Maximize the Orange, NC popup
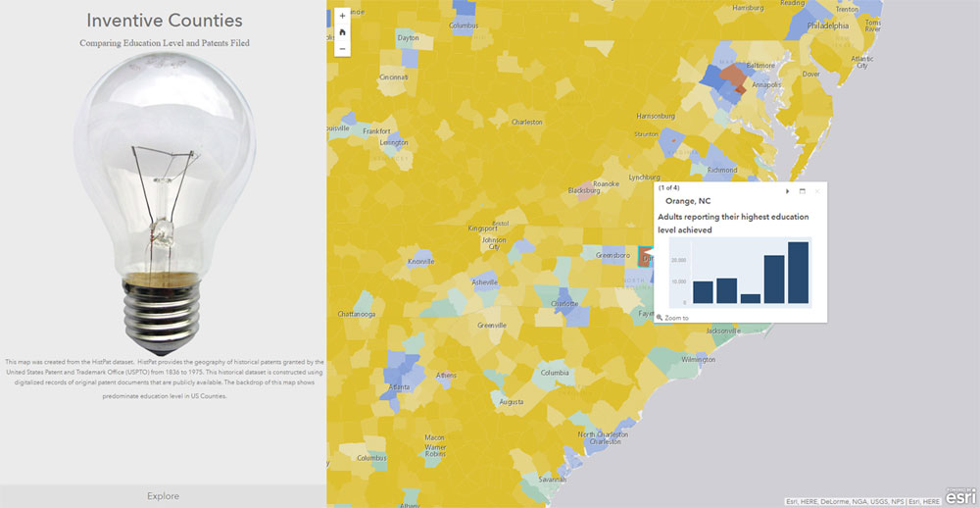This screenshot has width=980, height=508. click(802, 191)
